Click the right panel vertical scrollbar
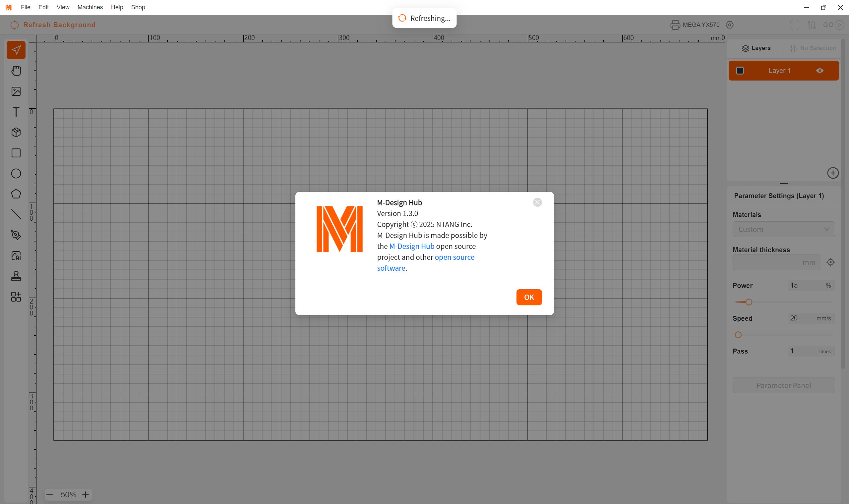The width and height of the screenshot is (849, 504). coord(843,204)
